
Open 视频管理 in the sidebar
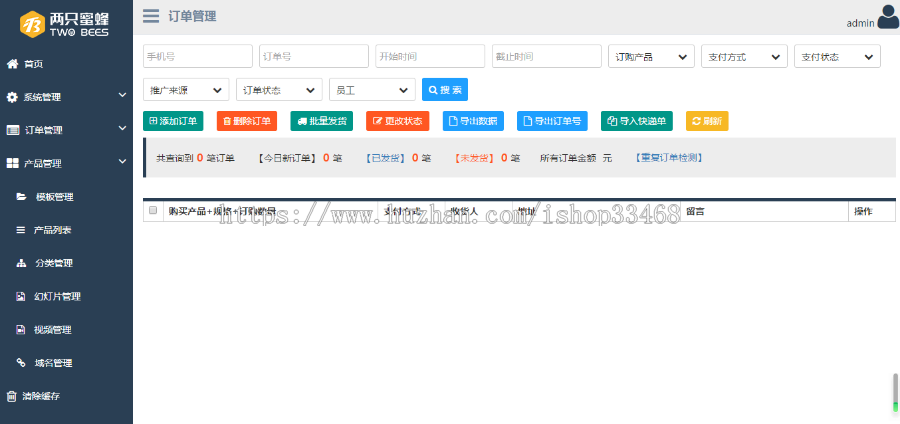point(52,329)
